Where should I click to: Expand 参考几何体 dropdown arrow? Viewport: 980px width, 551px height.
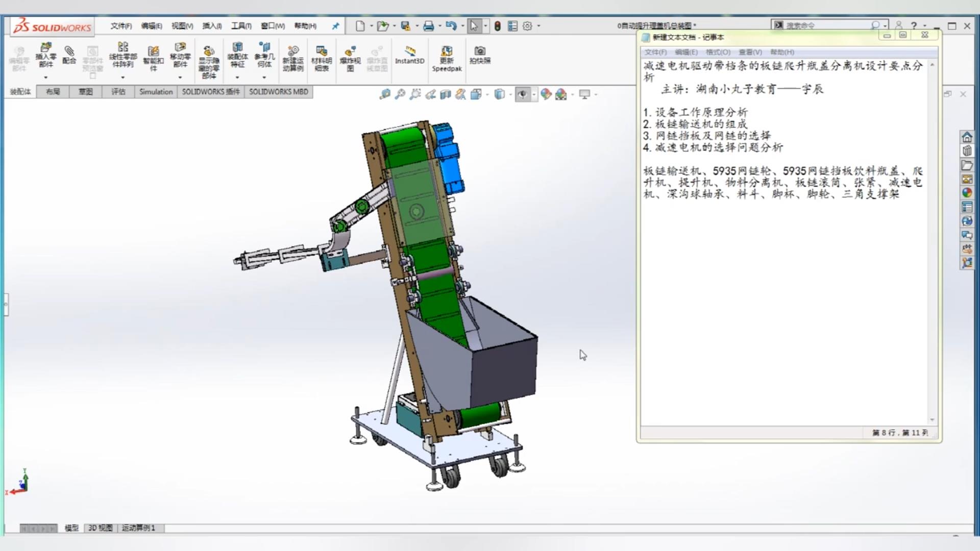click(x=264, y=78)
